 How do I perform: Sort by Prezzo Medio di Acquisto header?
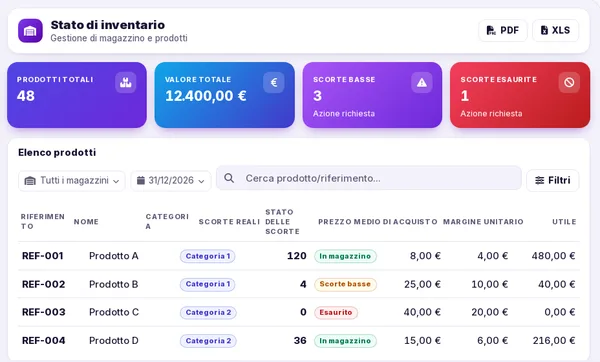tap(378, 222)
